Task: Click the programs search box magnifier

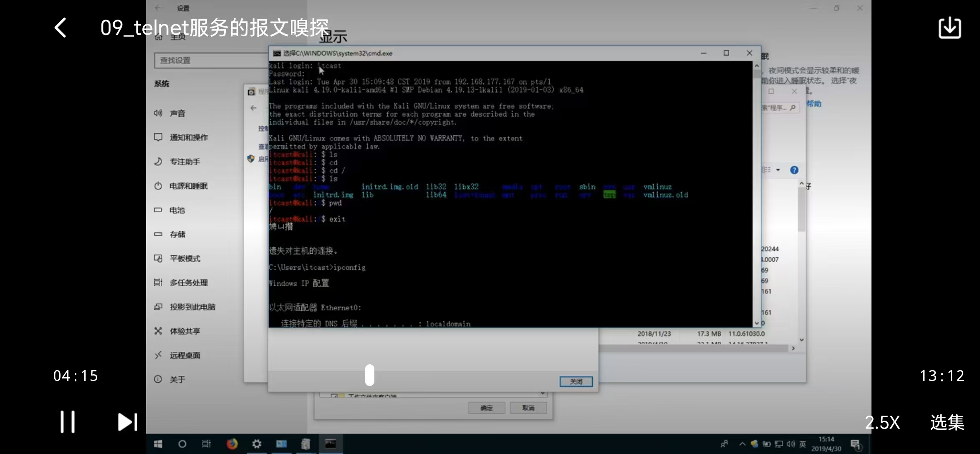Action: pos(793,108)
